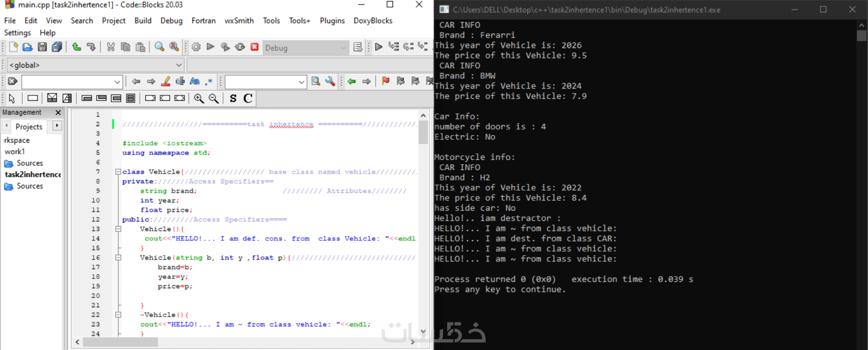This screenshot has height=350, width=868.
Task: Build the project using the gear icon
Action: 196,47
